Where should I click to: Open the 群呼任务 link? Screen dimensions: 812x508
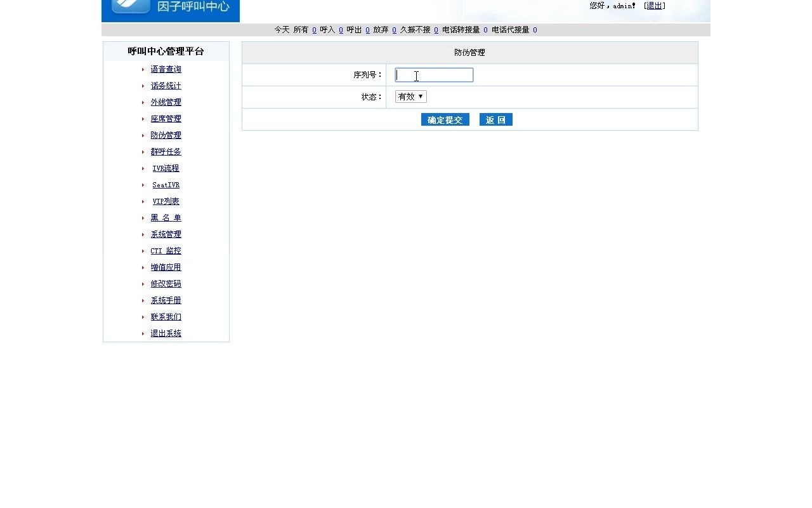click(166, 152)
